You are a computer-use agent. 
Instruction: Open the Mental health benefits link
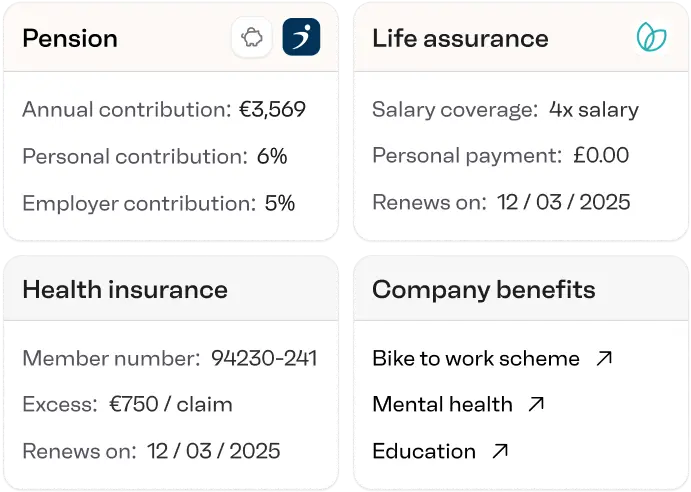coord(442,404)
